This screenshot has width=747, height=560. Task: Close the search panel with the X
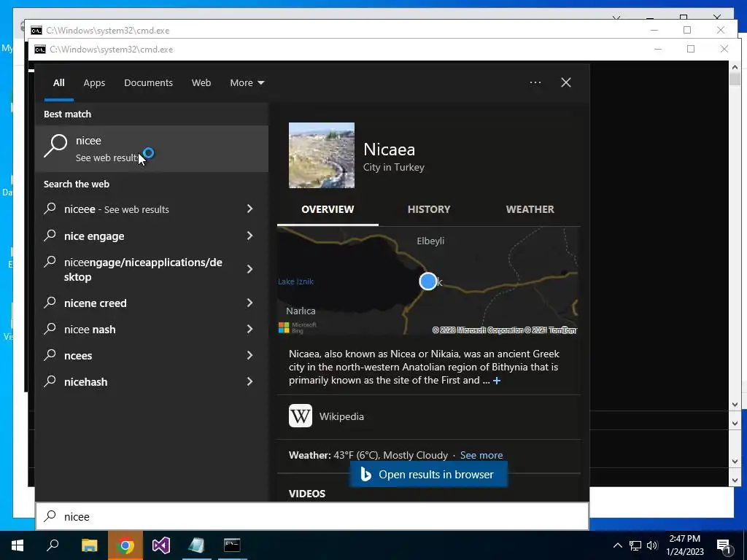pos(566,82)
